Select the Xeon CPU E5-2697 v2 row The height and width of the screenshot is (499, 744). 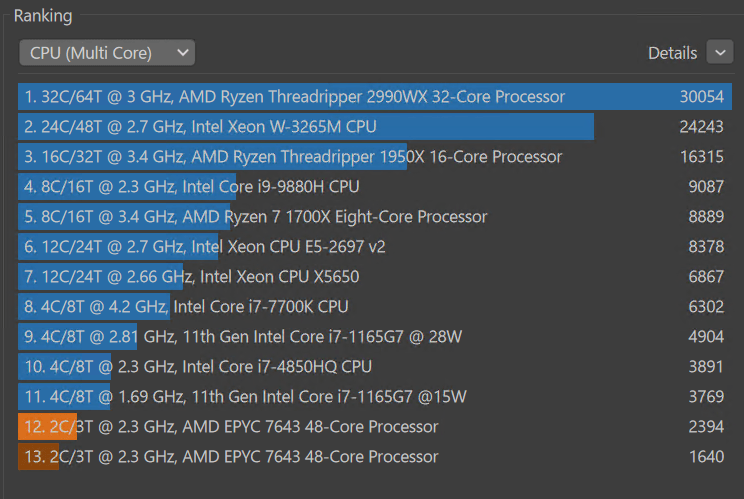click(x=375, y=247)
